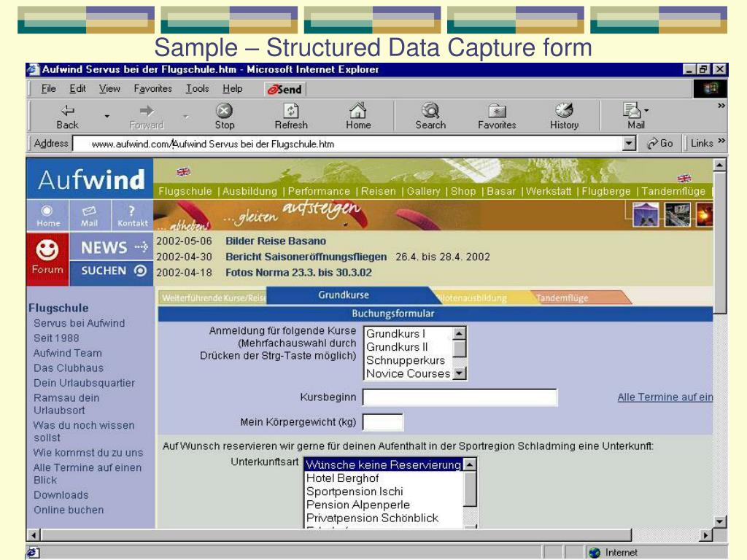Click the Back toolbar arrow

click(67, 111)
